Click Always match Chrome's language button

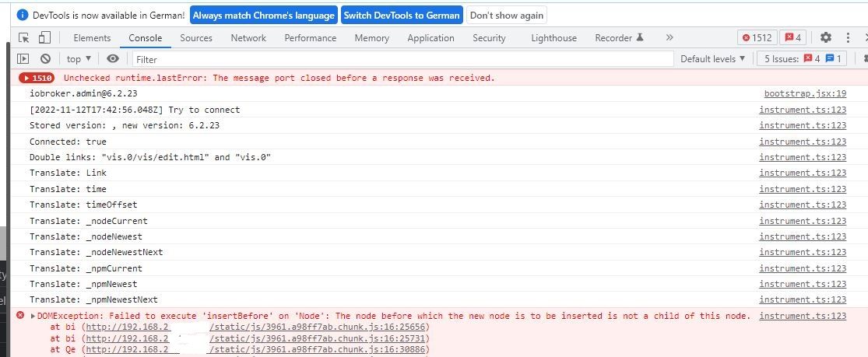263,15
